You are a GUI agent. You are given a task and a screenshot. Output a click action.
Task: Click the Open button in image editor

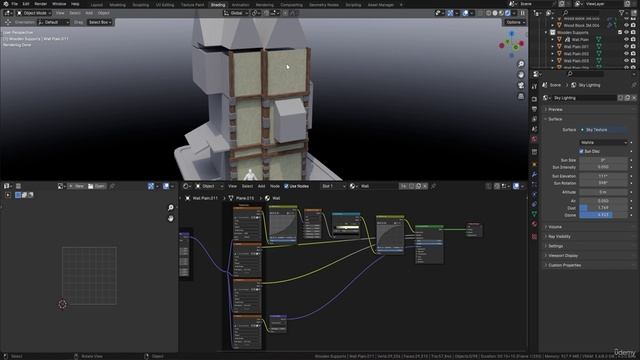[96, 186]
